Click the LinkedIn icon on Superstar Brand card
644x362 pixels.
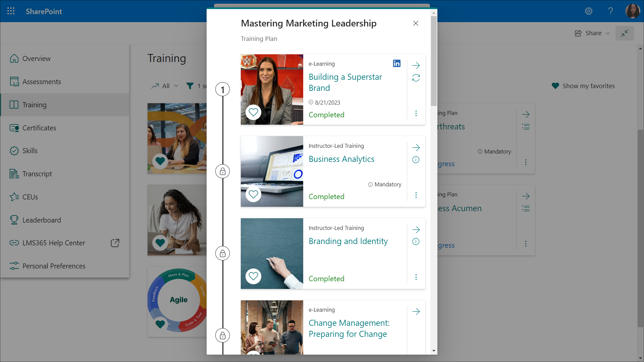(x=396, y=63)
